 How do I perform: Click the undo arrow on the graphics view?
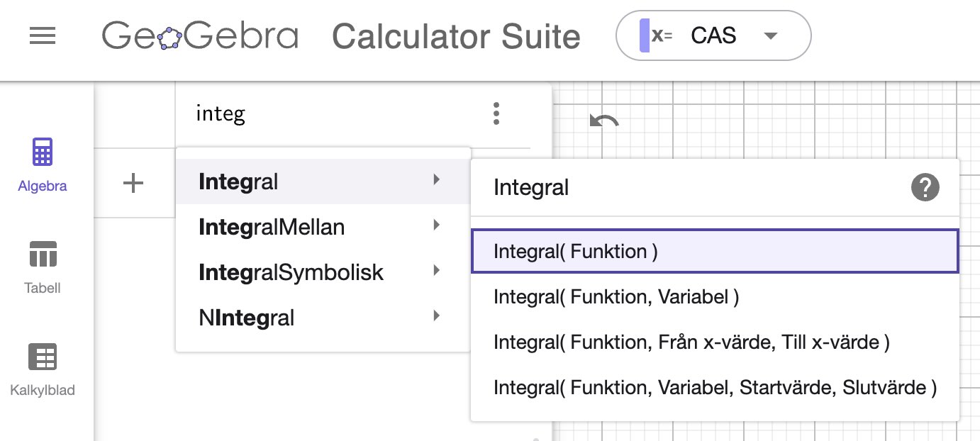603,121
